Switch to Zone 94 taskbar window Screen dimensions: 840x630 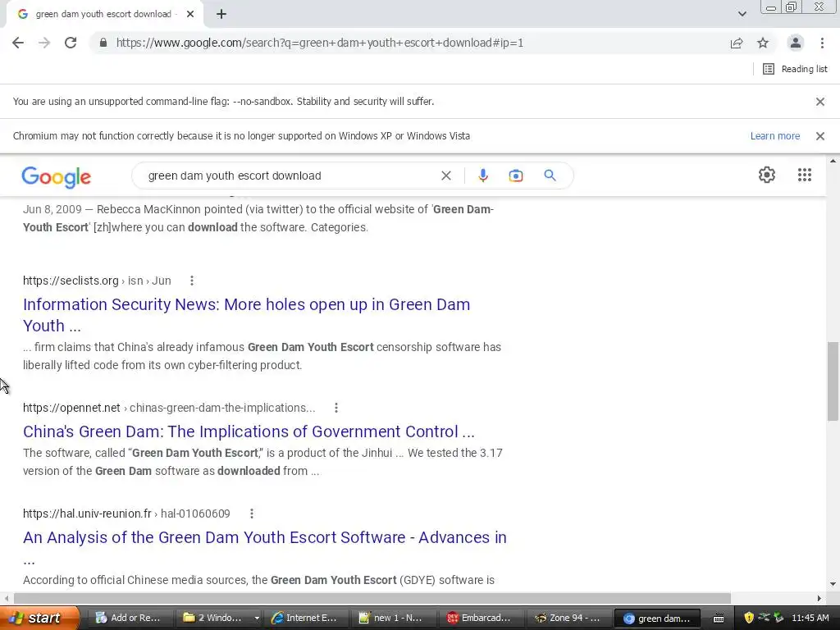pyautogui.click(x=568, y=618)
